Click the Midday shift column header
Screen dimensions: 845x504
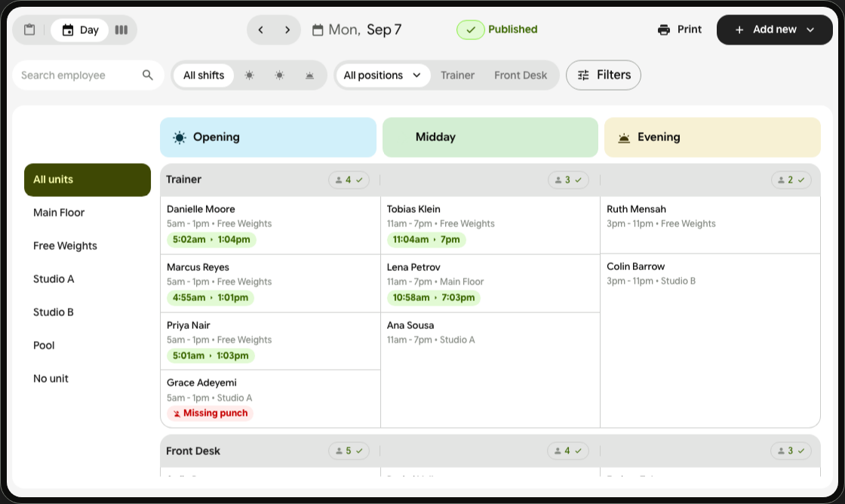(x=490, y=137)
